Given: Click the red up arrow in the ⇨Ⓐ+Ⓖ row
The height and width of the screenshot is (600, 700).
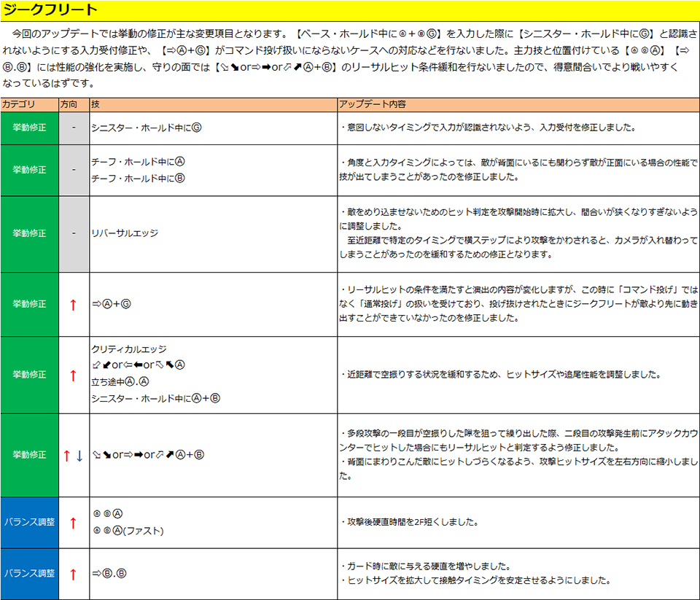Looking at the screenshot, I should click(73, 305).
